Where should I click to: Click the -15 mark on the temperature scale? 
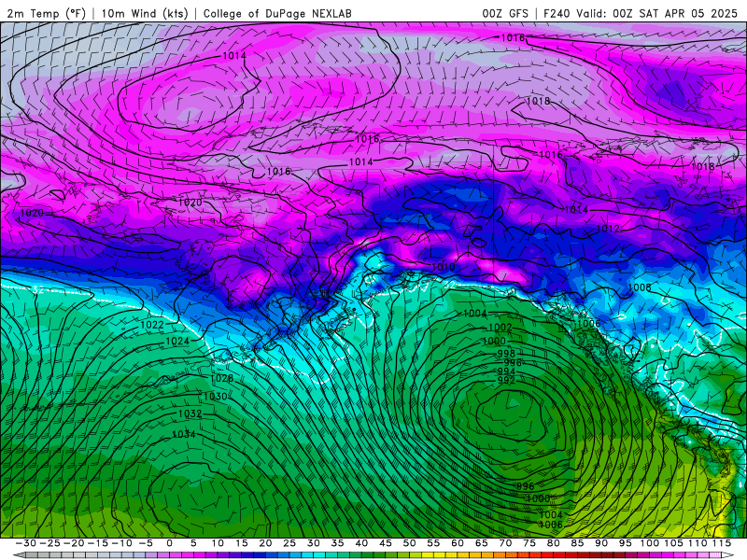tap(98, 543)
